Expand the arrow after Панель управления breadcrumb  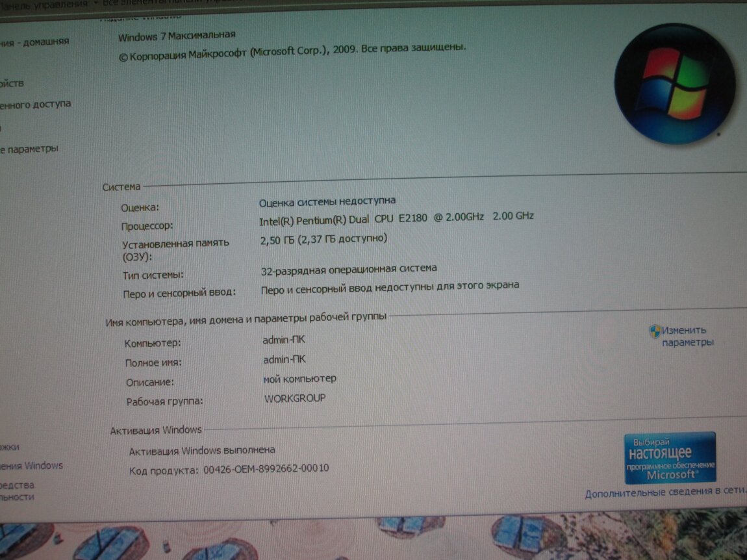[96, 3]
